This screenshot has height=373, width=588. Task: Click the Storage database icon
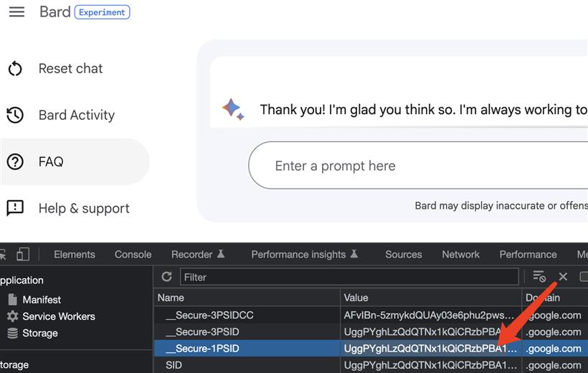[12, 333]
